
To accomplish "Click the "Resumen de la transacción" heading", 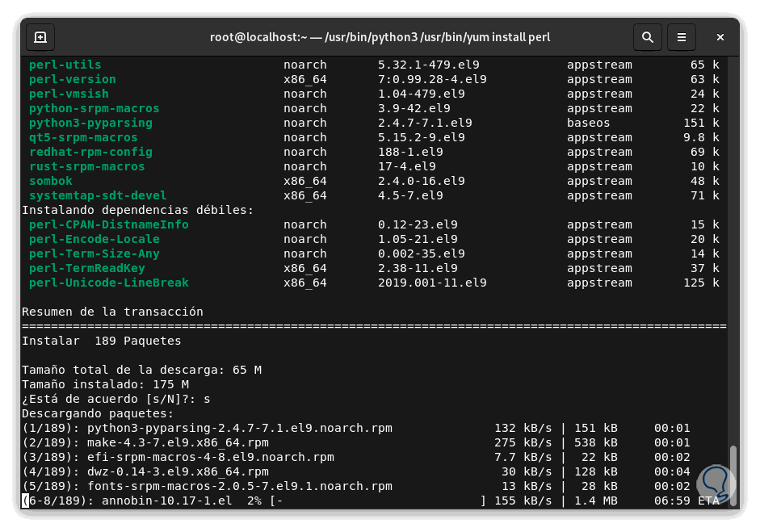I will pos(112,312).
